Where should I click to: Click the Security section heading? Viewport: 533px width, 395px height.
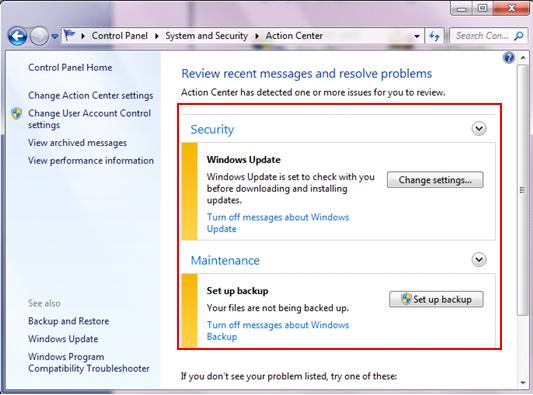point(212,130)
